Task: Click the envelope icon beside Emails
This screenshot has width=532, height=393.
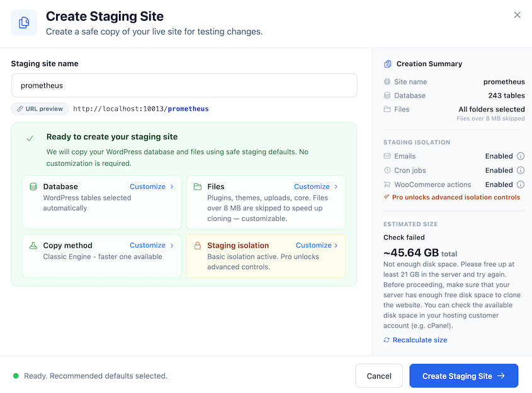Action: [387, 156]
